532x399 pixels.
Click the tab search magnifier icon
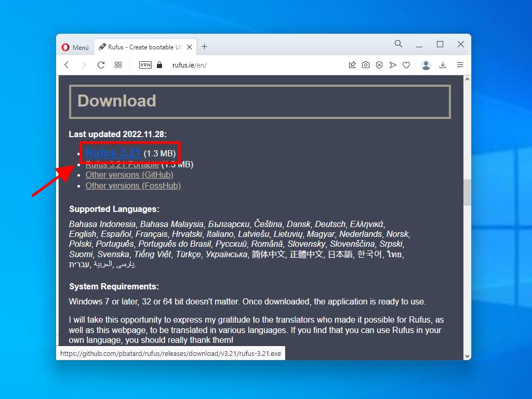(x=398, y=44)
